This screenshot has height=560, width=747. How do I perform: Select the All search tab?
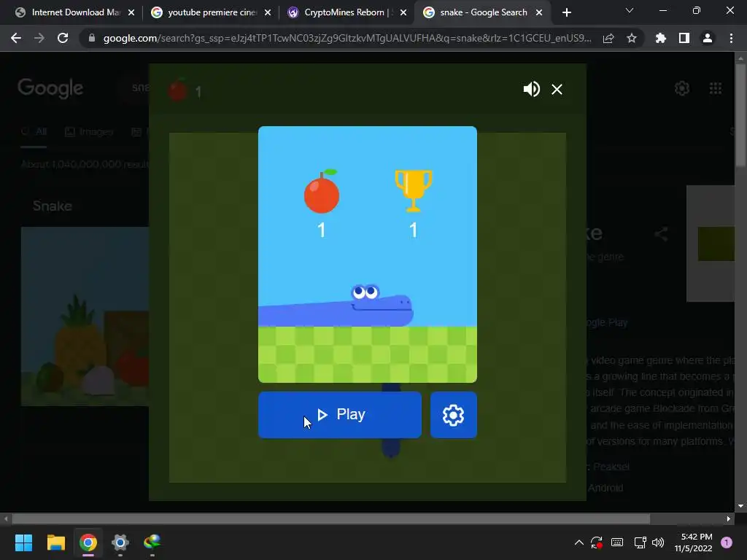pyautogui.click(x=34, y=132)
